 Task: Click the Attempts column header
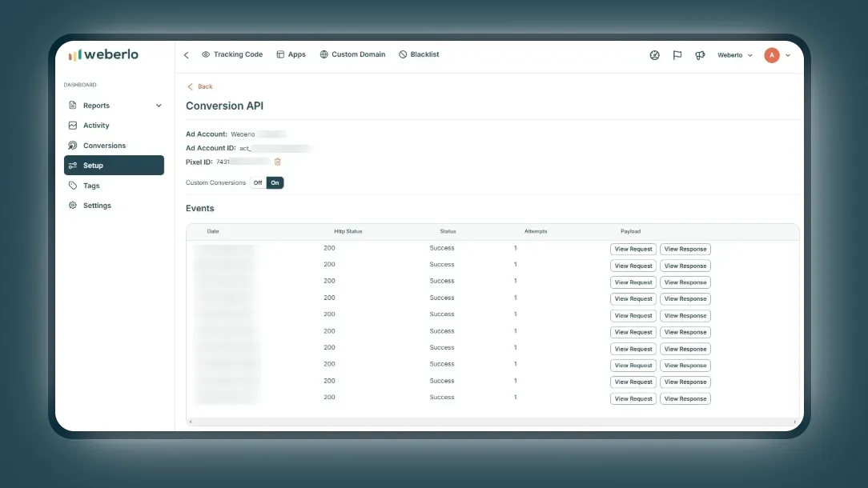536,231
